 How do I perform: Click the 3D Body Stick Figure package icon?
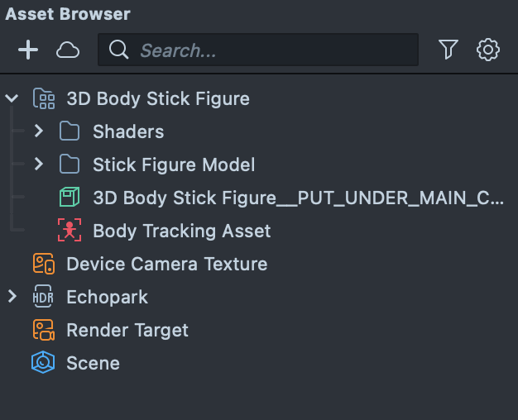point(43,98)
